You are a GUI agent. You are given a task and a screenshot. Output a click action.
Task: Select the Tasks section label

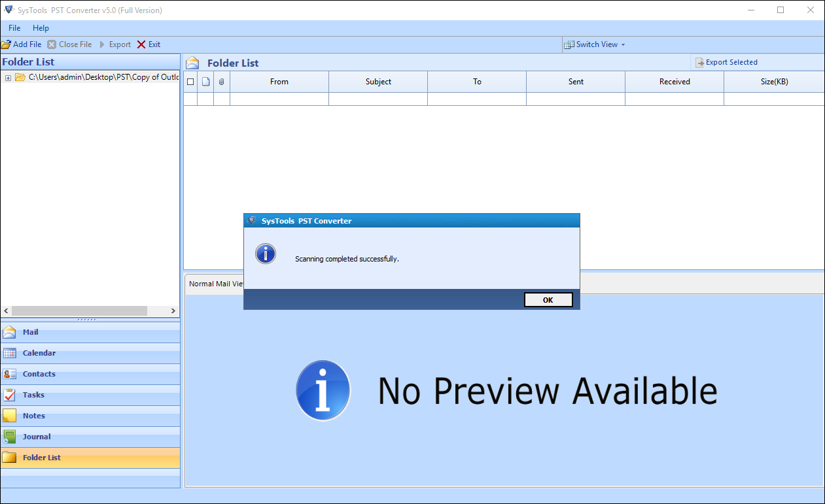coord(33,395)
